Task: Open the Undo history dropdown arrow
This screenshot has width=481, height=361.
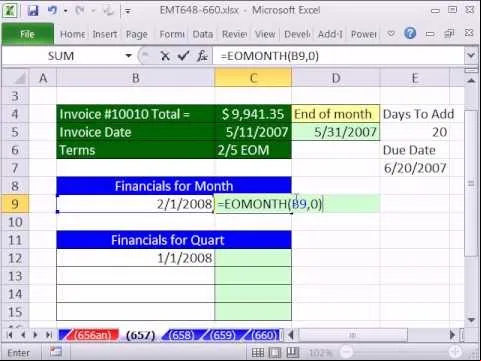Action: (66, 11)
